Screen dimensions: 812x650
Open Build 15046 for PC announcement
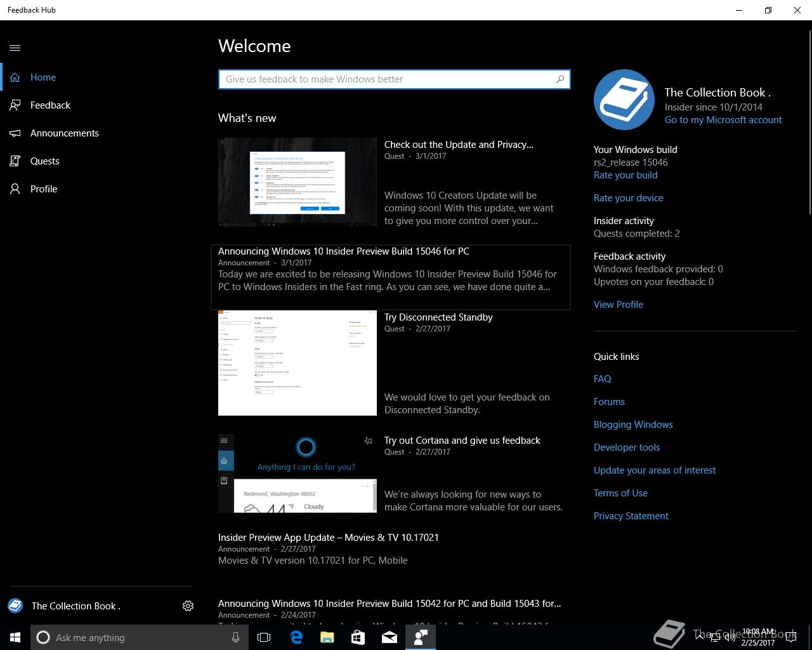[391, 277]
